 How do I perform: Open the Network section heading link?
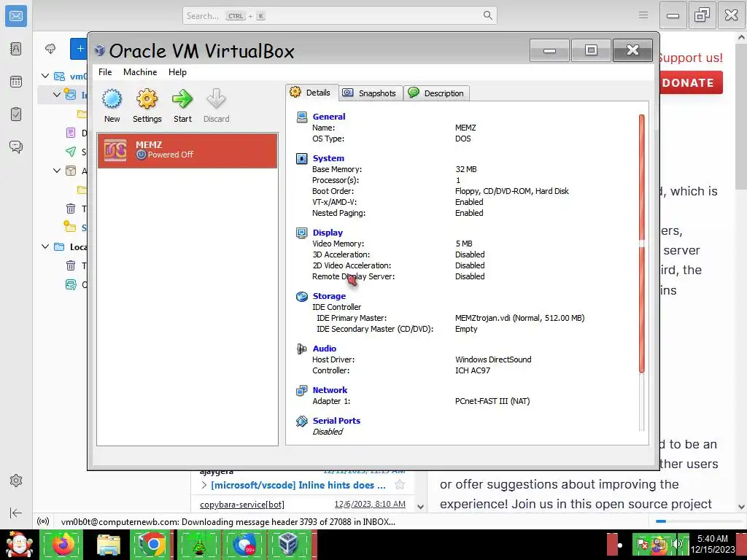(x=330, y=390)
